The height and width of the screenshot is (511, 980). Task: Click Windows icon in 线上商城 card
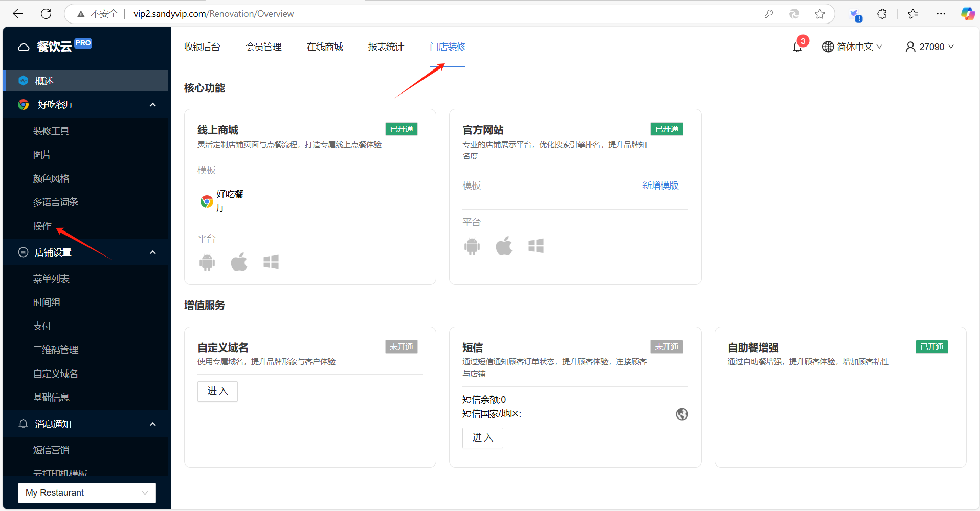pos(271,262)
